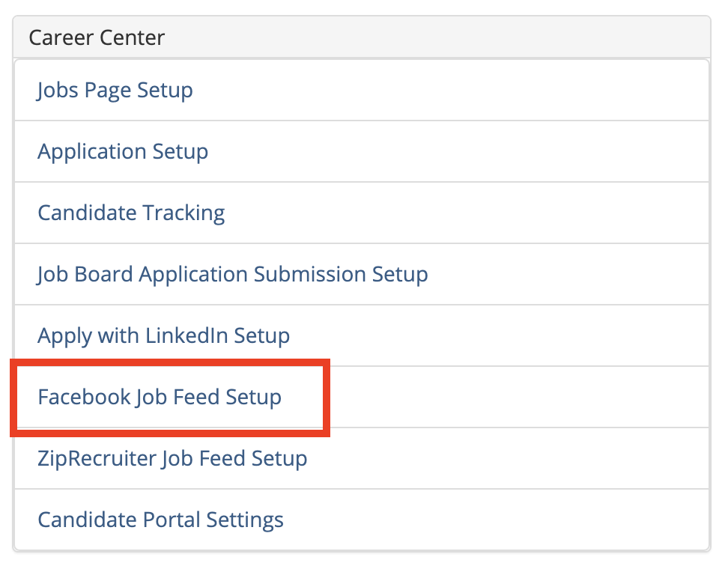
Task: Click the highlighted Facebook Job Feed Setup
Action: click(x=160, y=398)
